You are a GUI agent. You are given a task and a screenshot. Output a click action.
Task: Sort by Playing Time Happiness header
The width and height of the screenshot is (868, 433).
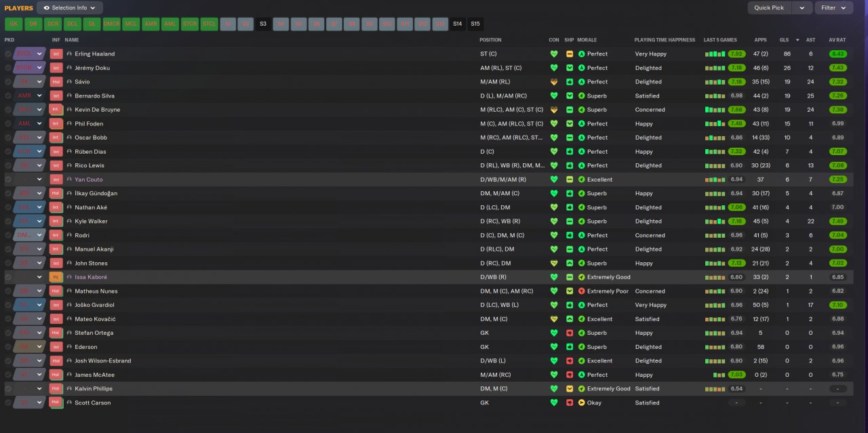coord(665,40)
